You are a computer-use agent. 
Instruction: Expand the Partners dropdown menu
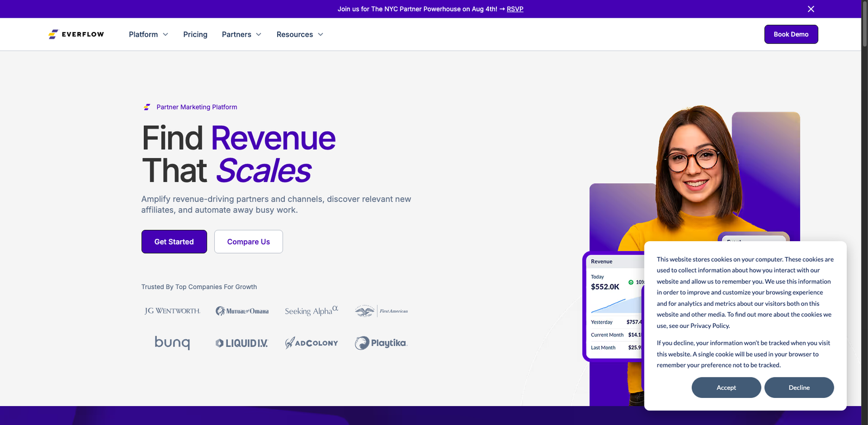pos(241,34)
